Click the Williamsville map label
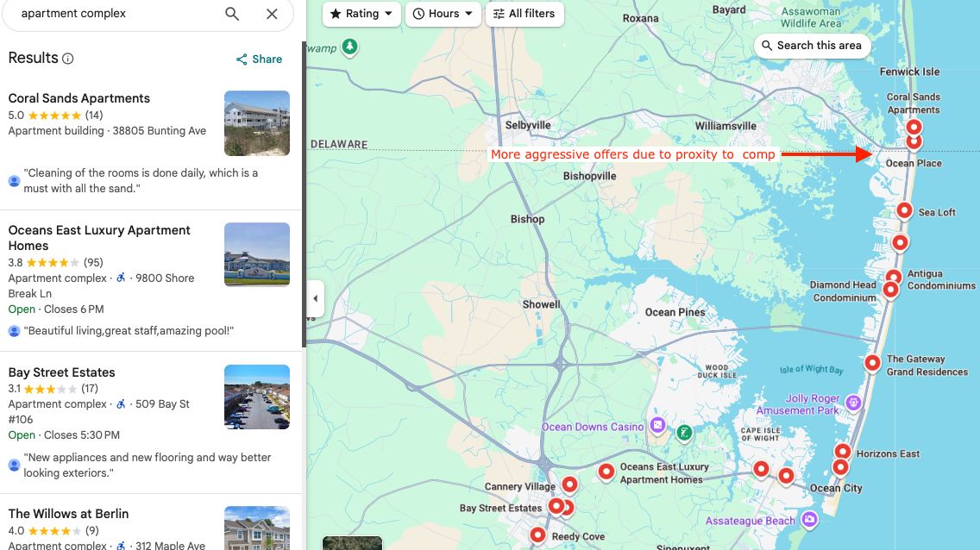Screen dimensions: 980x550 (x=726, y=126)
